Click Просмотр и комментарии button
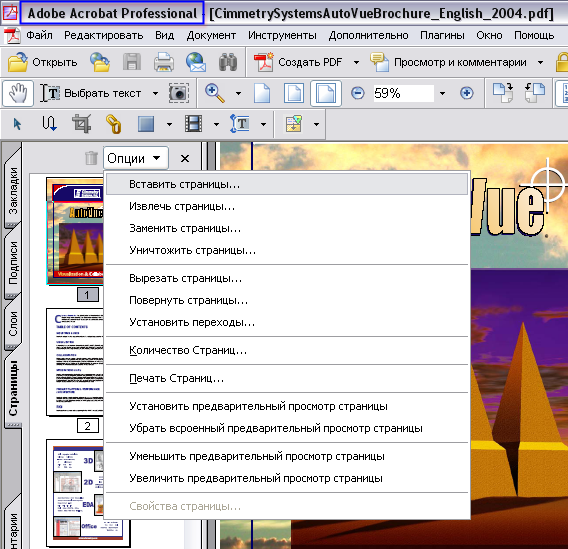Image resolution: width=568 pixels, height=549 pixels. pos(448,62)
